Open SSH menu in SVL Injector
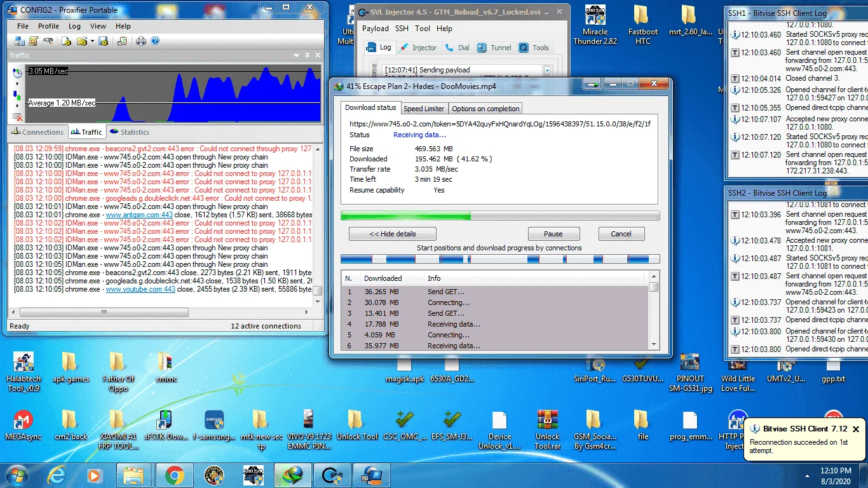This screenshot has height=488, width=868. pos(402,29)
